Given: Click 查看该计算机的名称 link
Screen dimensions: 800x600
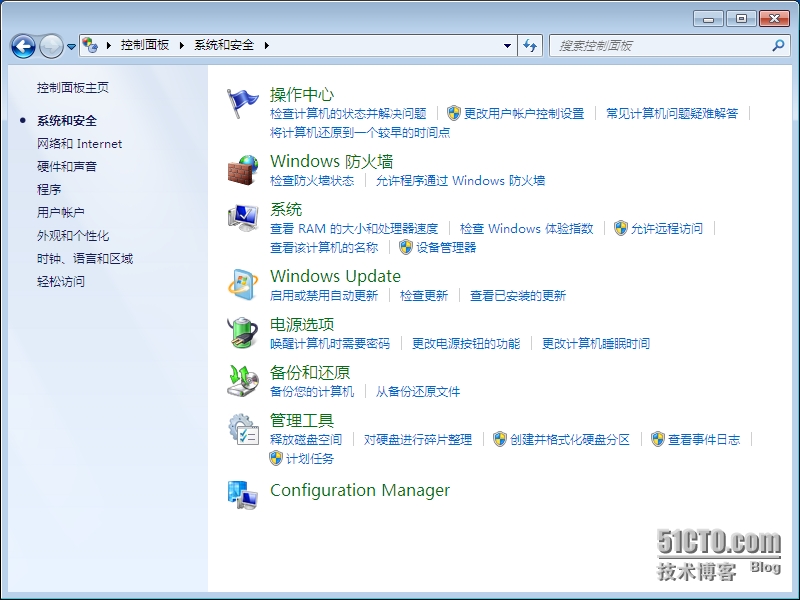Looking at the screenshot, I should [x=324, y=247].
